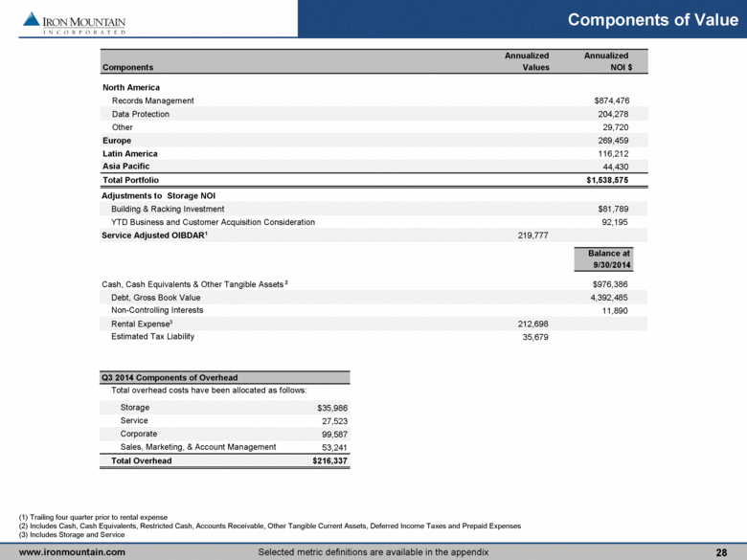Select the Sales, Marketing, & Account Management row
Screen dimensions: 747x560
point(198,446)
